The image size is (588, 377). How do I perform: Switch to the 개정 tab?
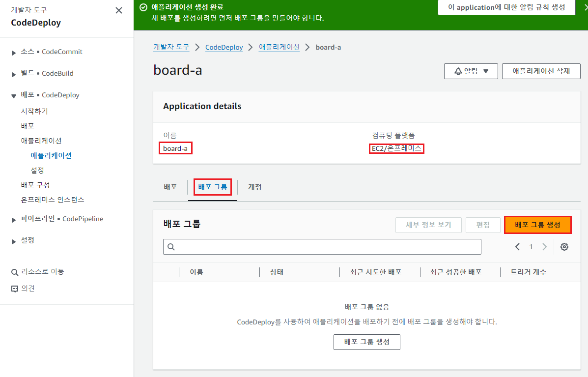(254, 187)
